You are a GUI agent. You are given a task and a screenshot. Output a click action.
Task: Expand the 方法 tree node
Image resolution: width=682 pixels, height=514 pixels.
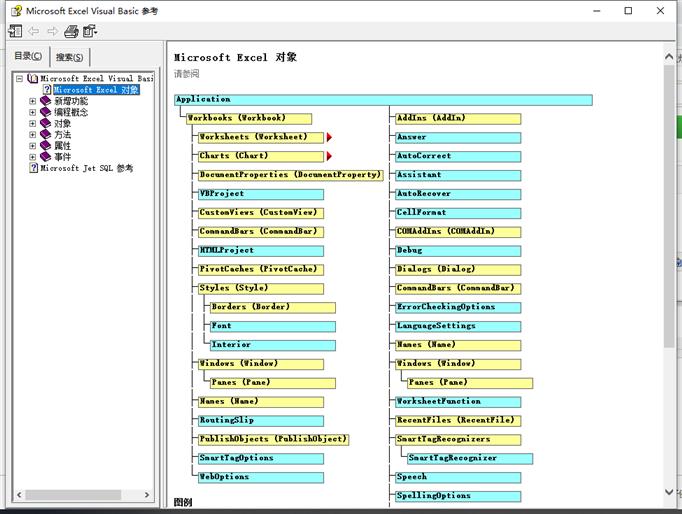pos(33,134)
